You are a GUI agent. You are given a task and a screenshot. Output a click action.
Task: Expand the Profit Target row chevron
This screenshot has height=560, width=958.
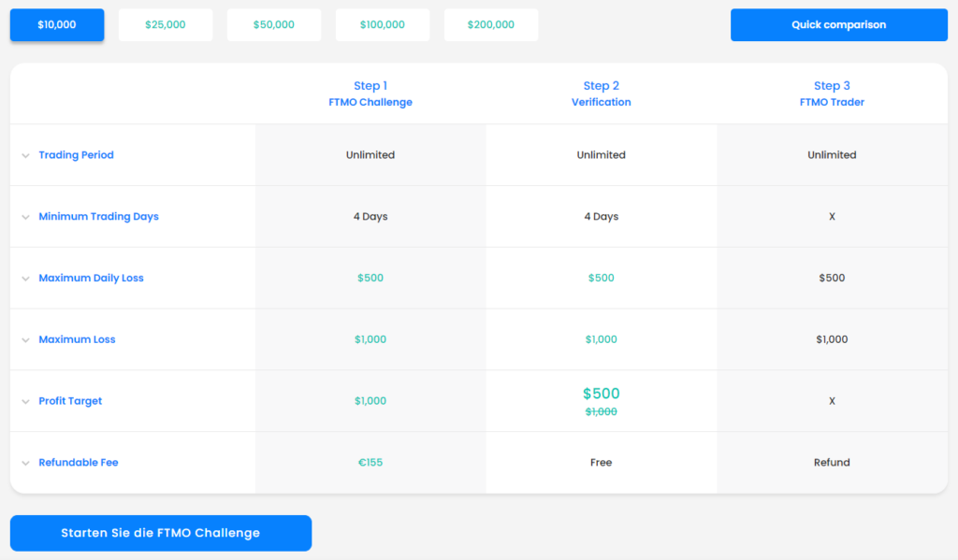coord(25,402)
